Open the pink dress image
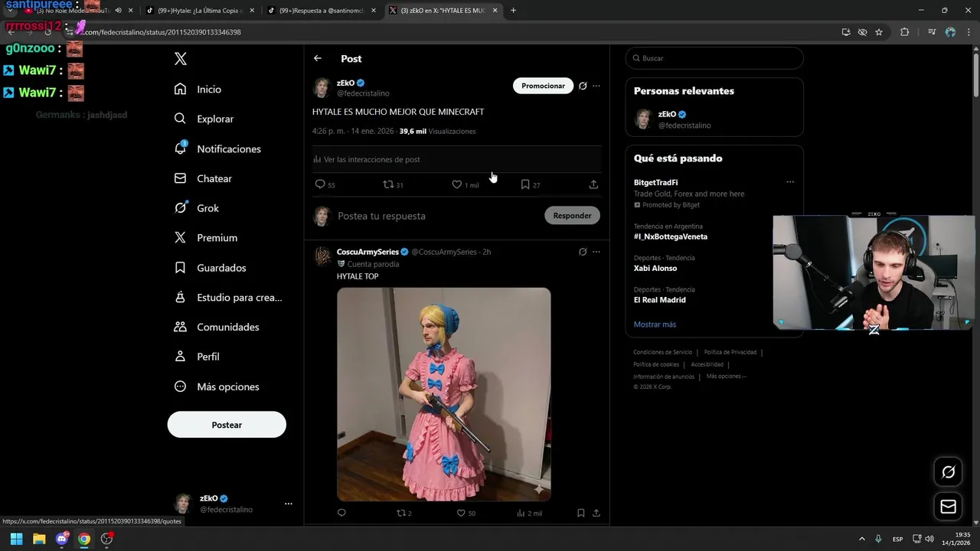This screenshot has height=551, width=980. [x=444, y=394]
